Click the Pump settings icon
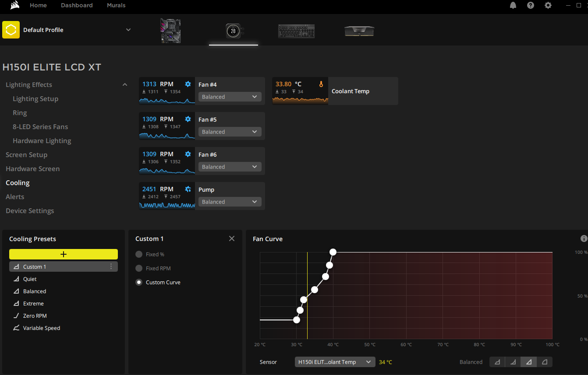This screenshot has height=375, width=588. 188,189
